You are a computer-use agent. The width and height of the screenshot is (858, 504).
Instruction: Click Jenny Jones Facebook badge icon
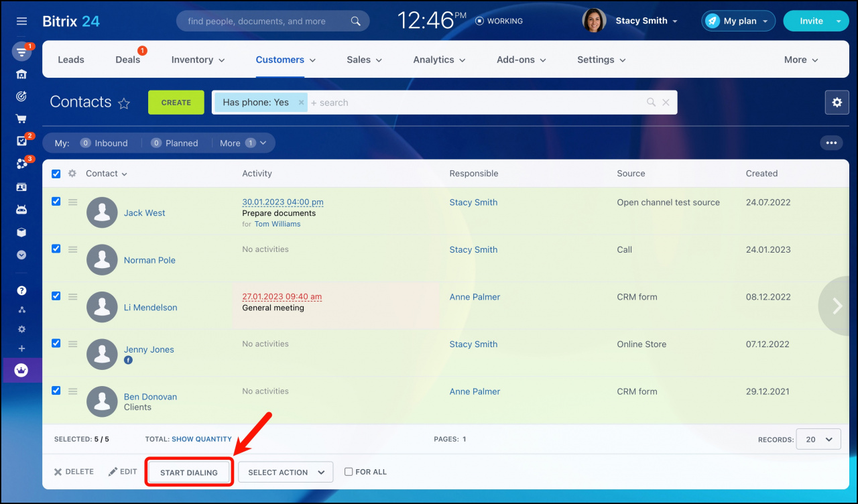128,360
